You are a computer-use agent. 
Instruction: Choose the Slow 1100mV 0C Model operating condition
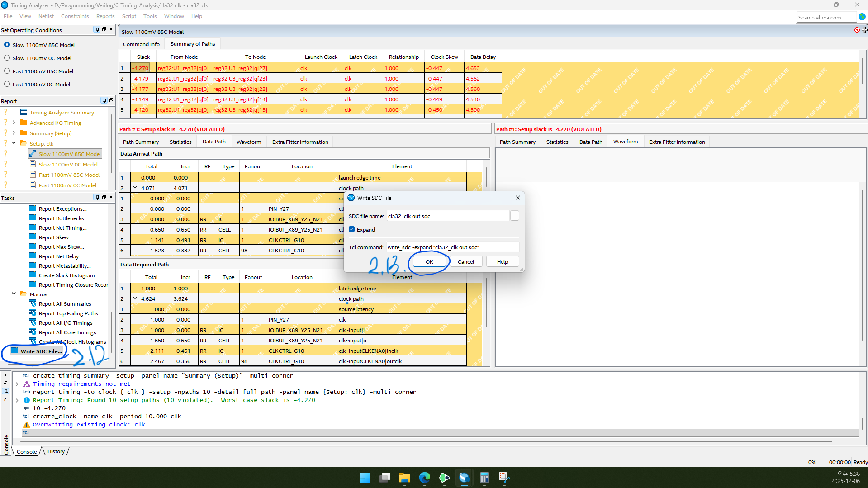pyautogui.click(x=7, y=58)
